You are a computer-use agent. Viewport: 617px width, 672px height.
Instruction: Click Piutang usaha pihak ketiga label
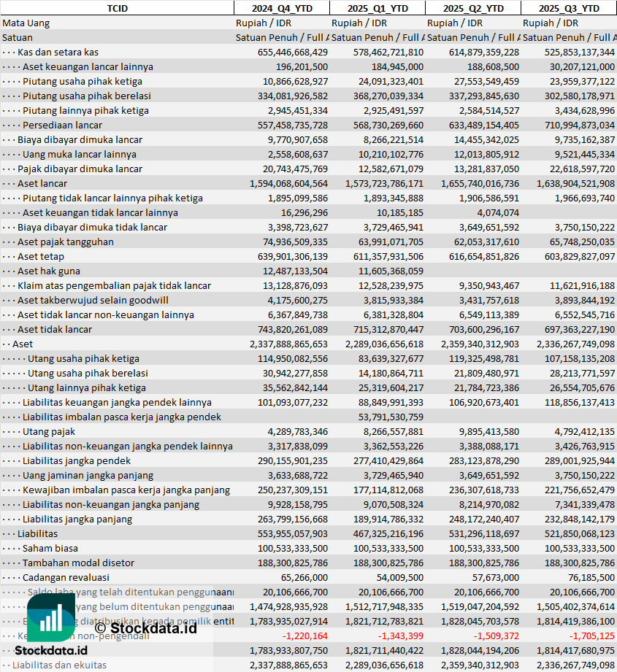[x=83, y=81]
